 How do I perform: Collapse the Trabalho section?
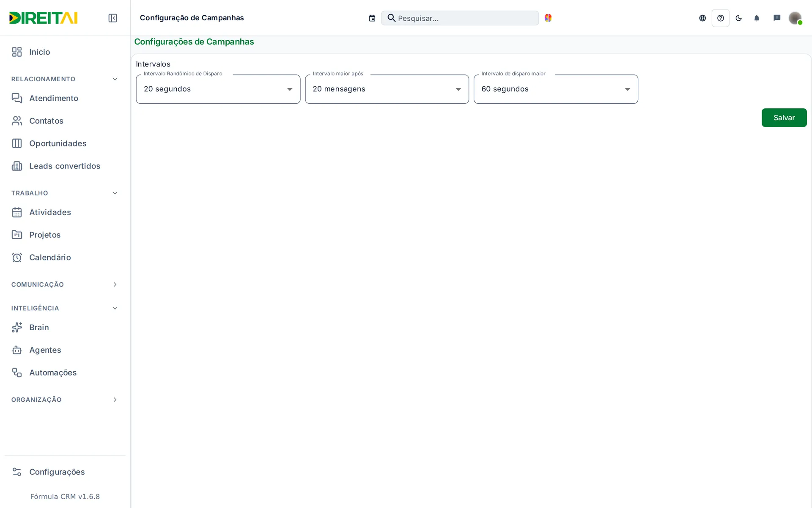(65, 193)
